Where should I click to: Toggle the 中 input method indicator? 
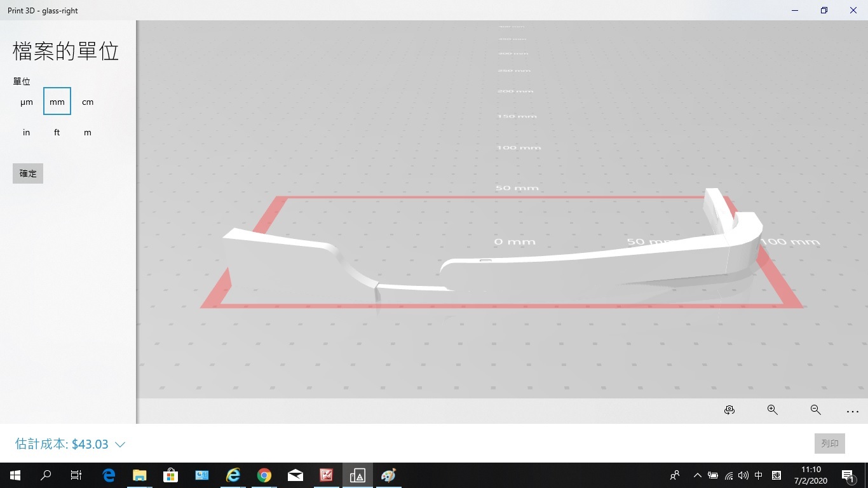pos(759,475)
